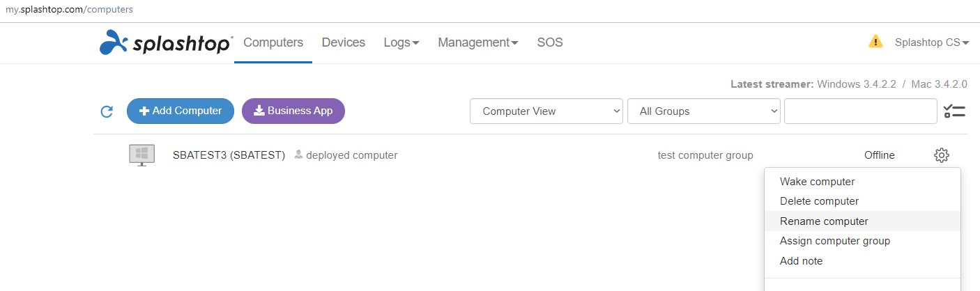980x291 pixels.
Task: Expand the Logs menu
Action: pos(401,42)
